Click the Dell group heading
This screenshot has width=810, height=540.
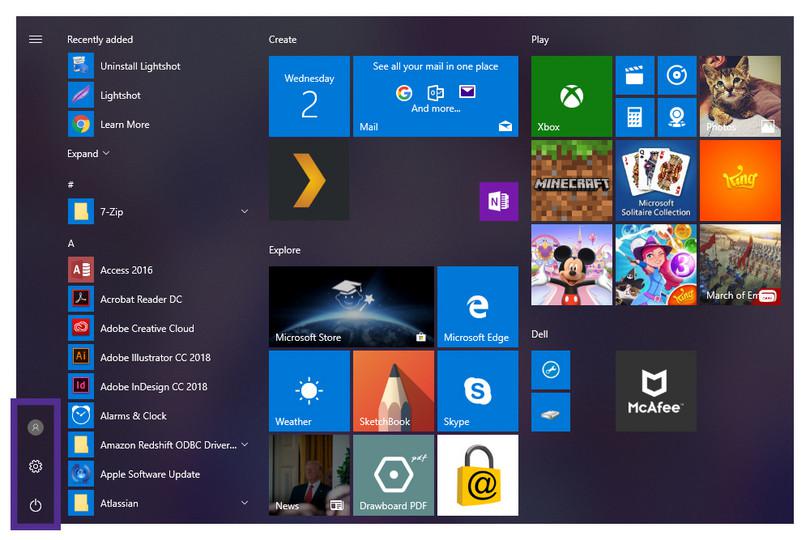539,334
